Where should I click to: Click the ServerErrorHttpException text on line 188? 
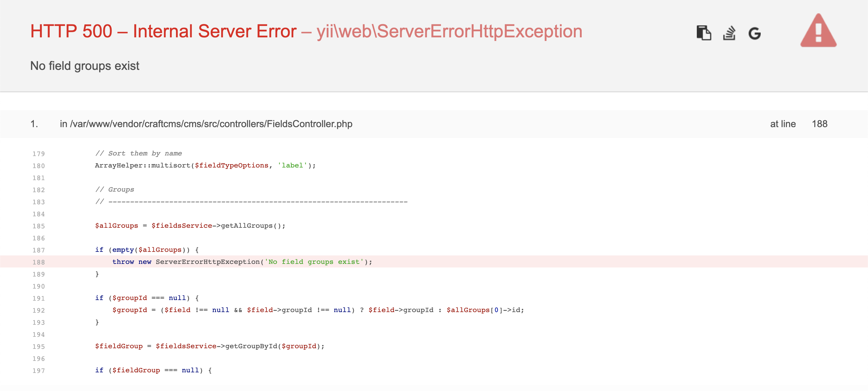(x=206, y=262)
